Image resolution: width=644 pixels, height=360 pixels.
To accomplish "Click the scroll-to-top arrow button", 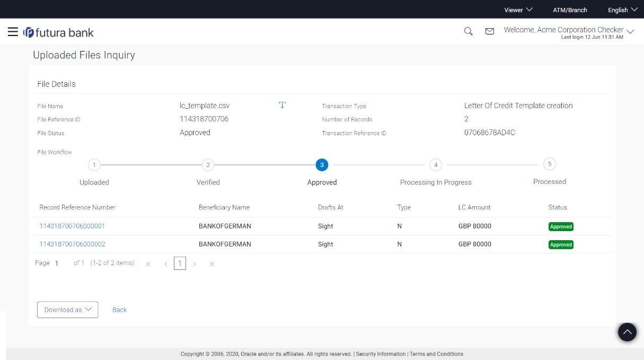I will tap(627, 332).
